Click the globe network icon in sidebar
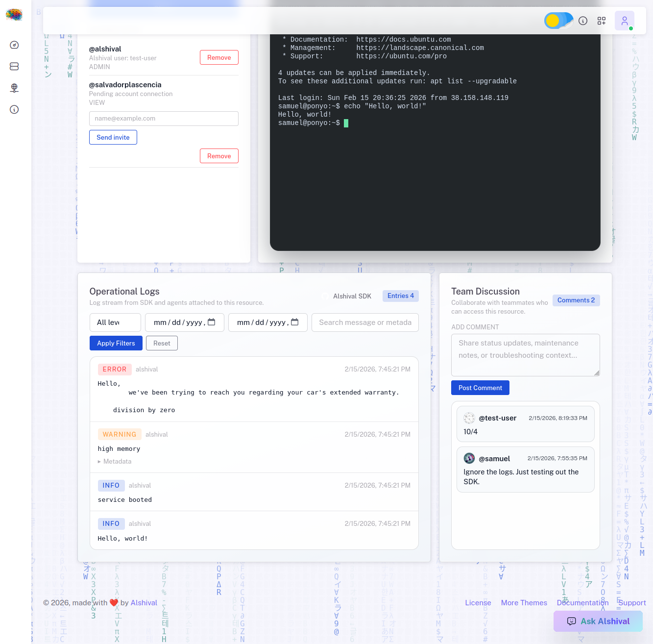653x644 pixels. (14, 88)
